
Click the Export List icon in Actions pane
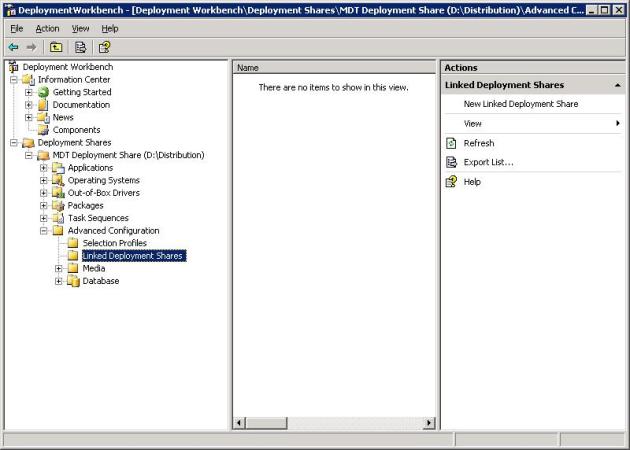point(451,162)
